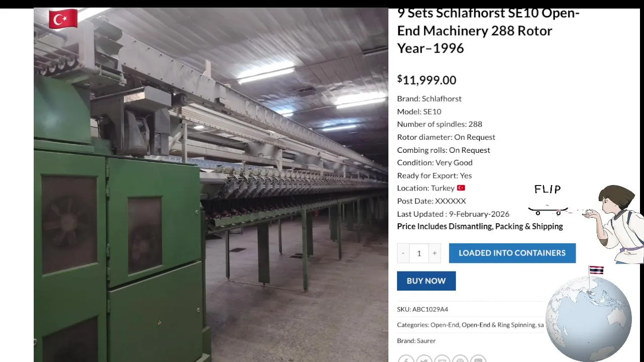Click the Loaded Into Containers button

point(512,253)
